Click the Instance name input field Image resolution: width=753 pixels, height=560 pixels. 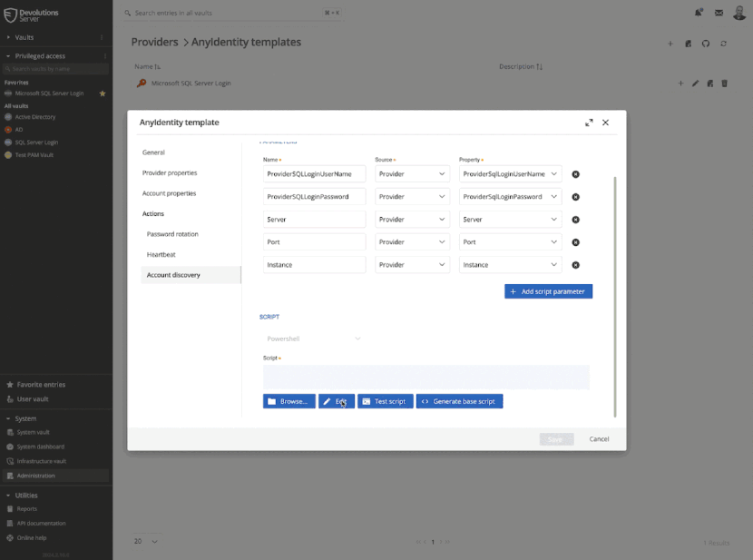point(314,265)
